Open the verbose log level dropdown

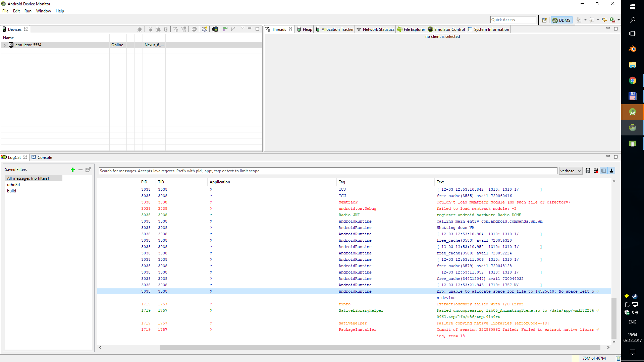tap(571, 171)
